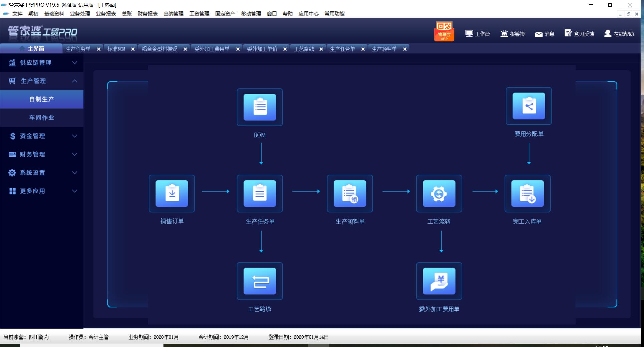Open the 生产领料单 workflow icon
The height and width of the screenshot is (347, 644).
(x=350, y=194)
